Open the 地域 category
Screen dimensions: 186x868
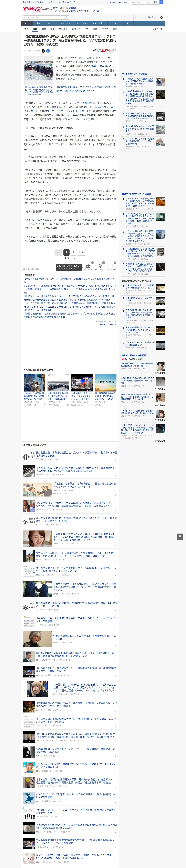click(115, 29)
